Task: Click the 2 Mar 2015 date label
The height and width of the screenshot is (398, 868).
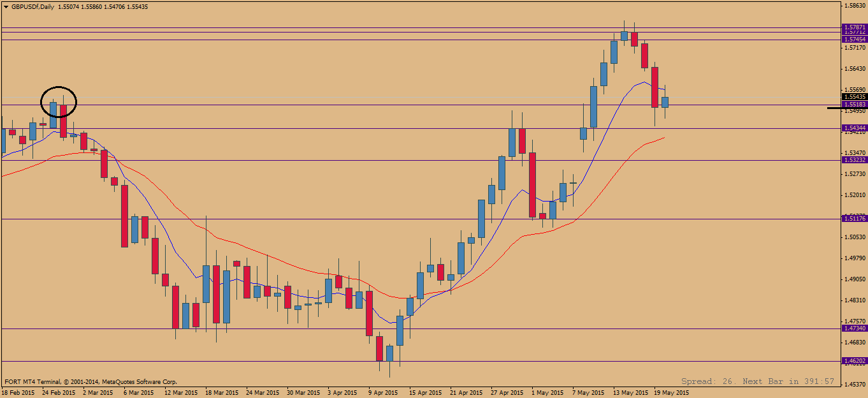Action: pos(98,393)
